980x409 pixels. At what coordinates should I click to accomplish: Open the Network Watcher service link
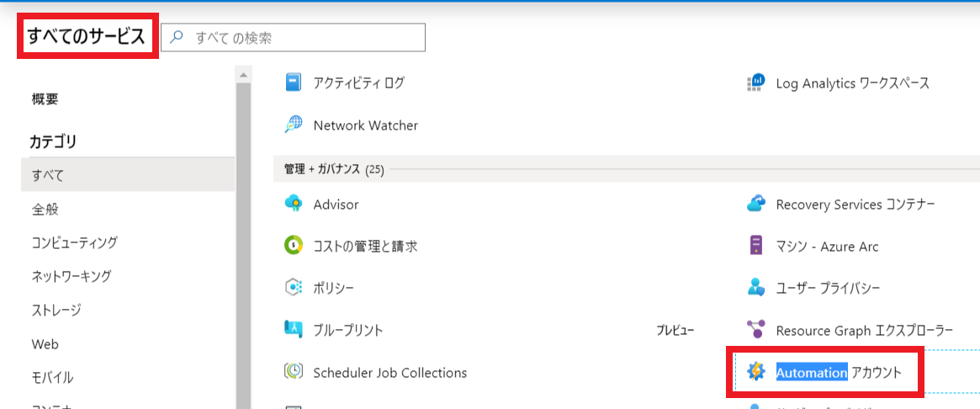(x=366, y=125)
